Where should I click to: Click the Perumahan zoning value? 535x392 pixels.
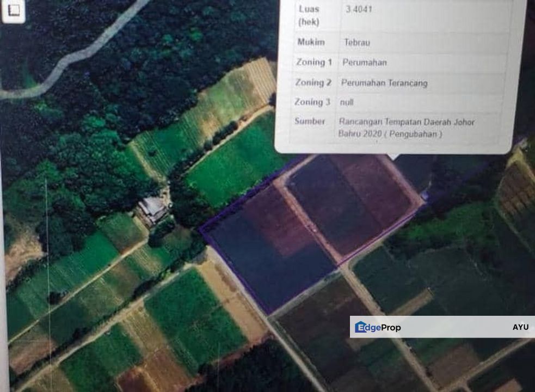pos(365,63)
